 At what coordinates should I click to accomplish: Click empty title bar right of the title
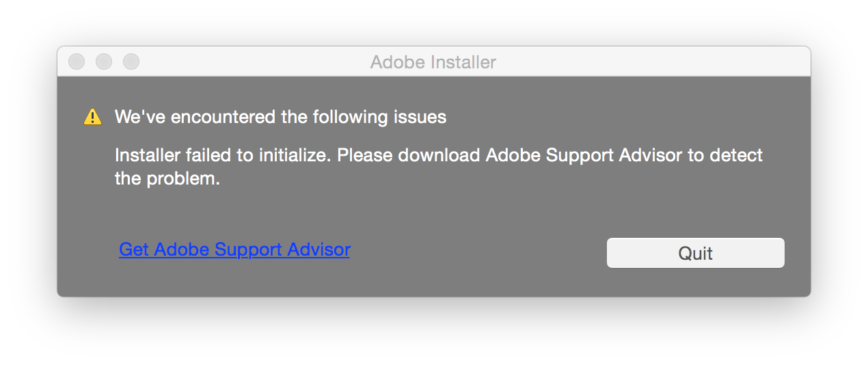(649, 62)
